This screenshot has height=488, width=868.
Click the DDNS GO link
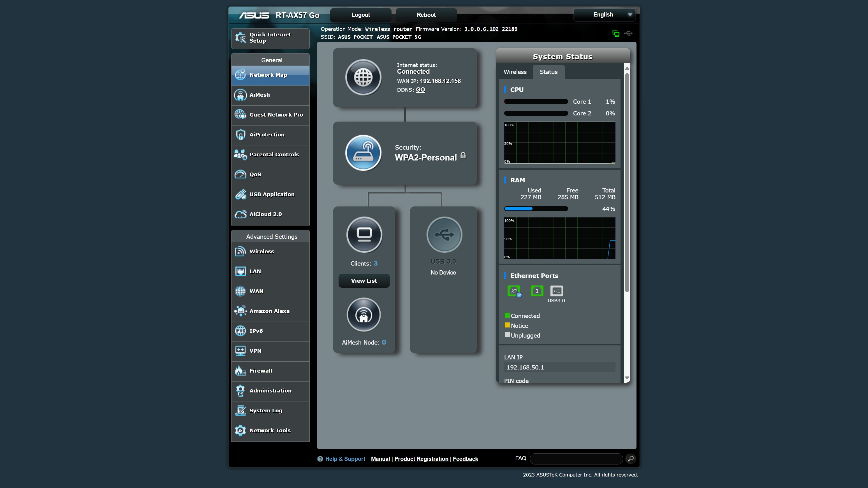[x=420, y=89]
